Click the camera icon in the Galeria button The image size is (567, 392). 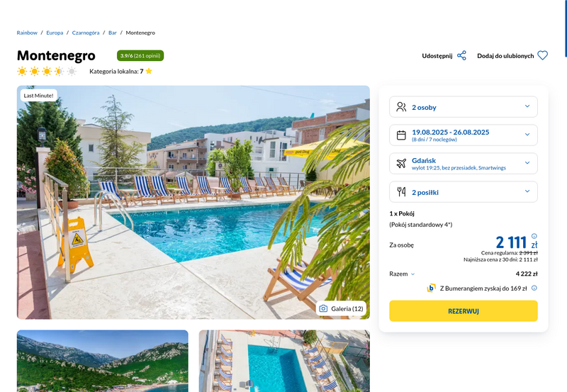pyautogui.click(x=323, y=308)
